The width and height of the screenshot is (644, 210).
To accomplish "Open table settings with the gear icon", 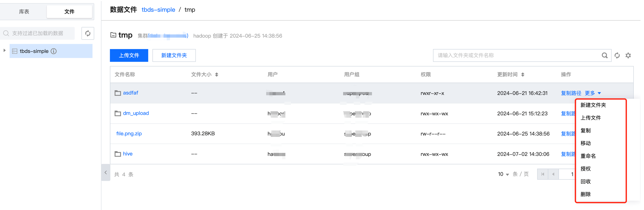I will [628, 55].
